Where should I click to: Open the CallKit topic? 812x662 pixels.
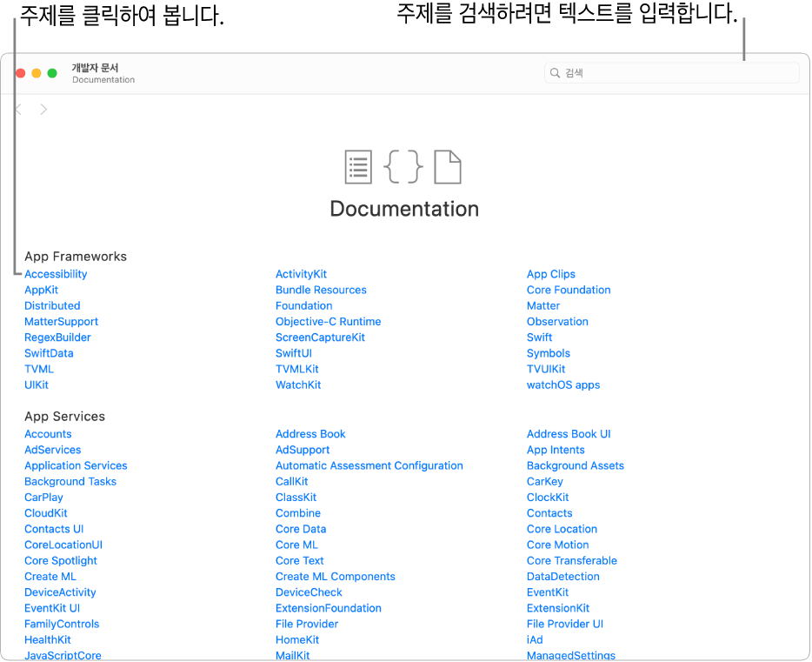pyautogui.click(x=291, y=482)
